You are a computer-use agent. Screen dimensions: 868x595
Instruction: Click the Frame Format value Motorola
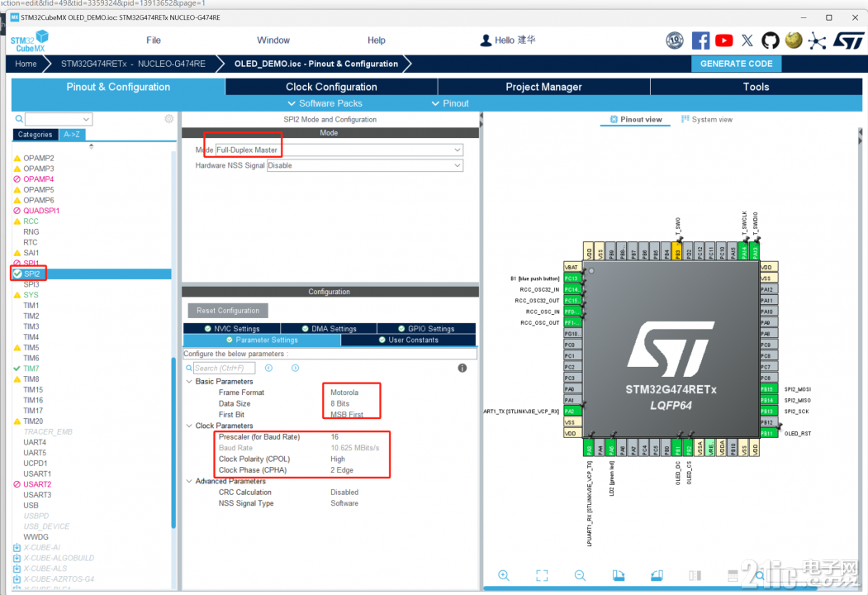(344, 393)
